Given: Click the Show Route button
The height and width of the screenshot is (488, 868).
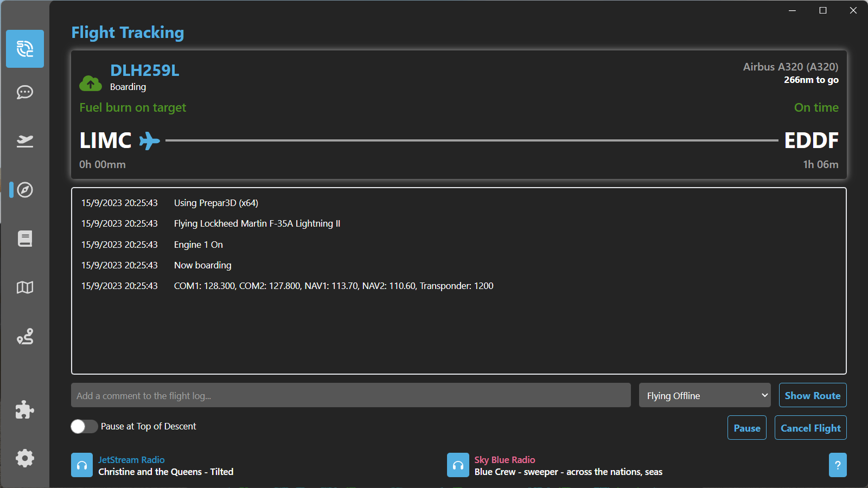Looking at the screenshot, I should click(812, 395).
